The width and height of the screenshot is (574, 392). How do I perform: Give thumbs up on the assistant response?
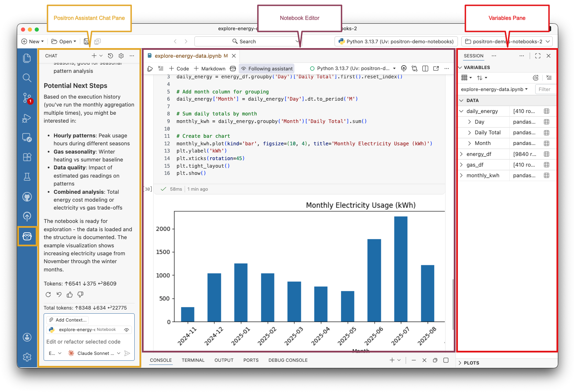tap(70, 294)
